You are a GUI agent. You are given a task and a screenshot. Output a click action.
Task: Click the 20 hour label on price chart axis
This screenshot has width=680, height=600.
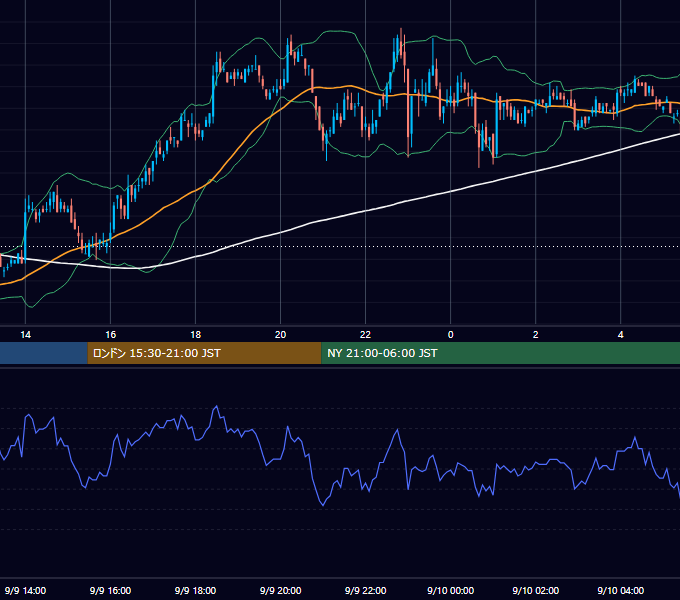pyautogui.click(x=281, y=335)
